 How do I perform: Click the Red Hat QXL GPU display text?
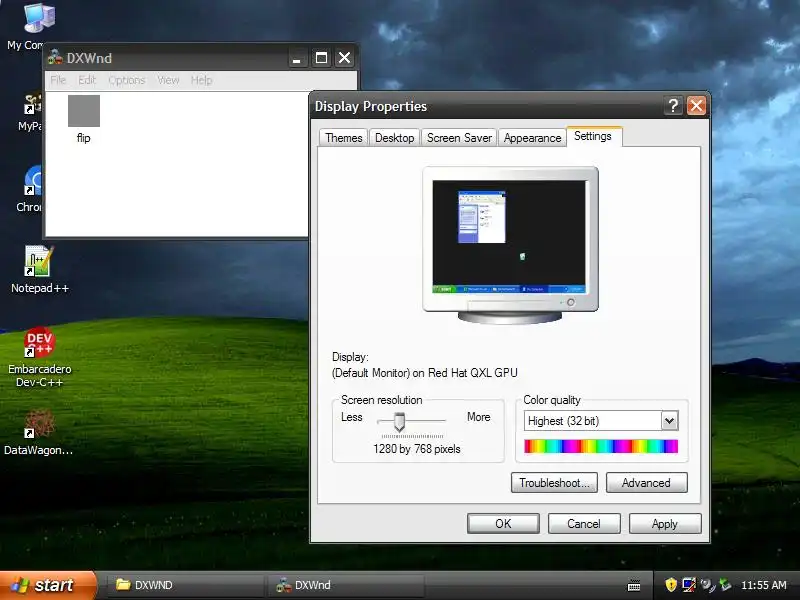coord(424,373)
